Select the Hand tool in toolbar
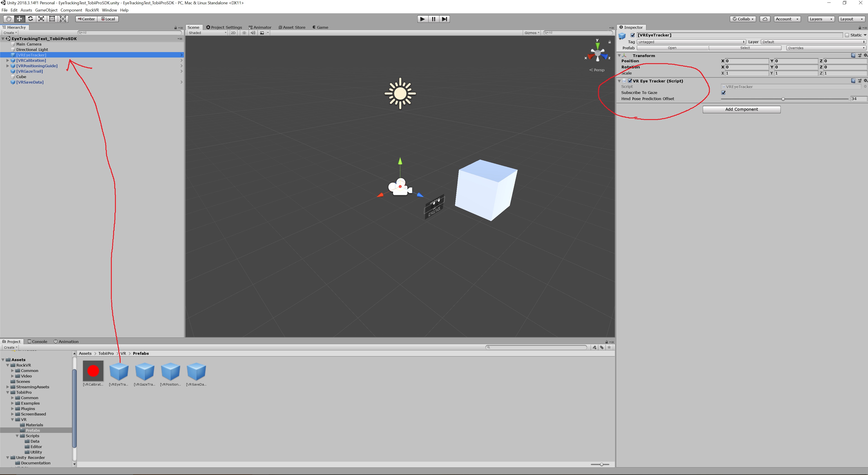 8,19
